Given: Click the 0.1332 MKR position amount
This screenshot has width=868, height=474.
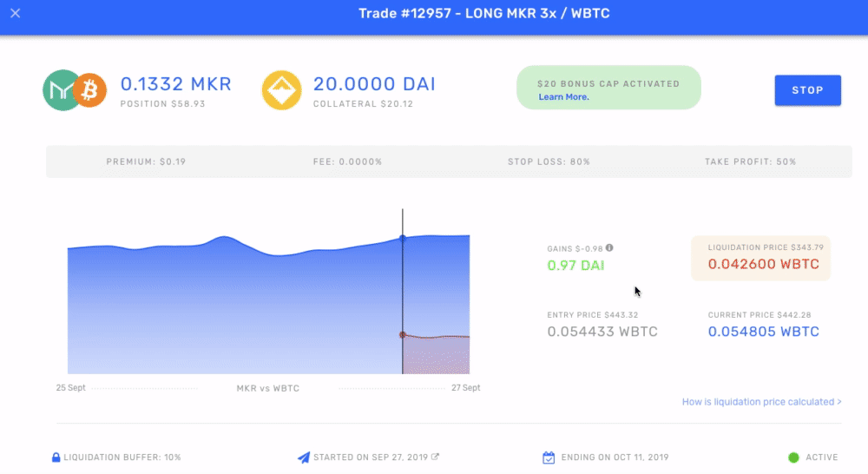Looking at the screenshot, I should point(176,84).
